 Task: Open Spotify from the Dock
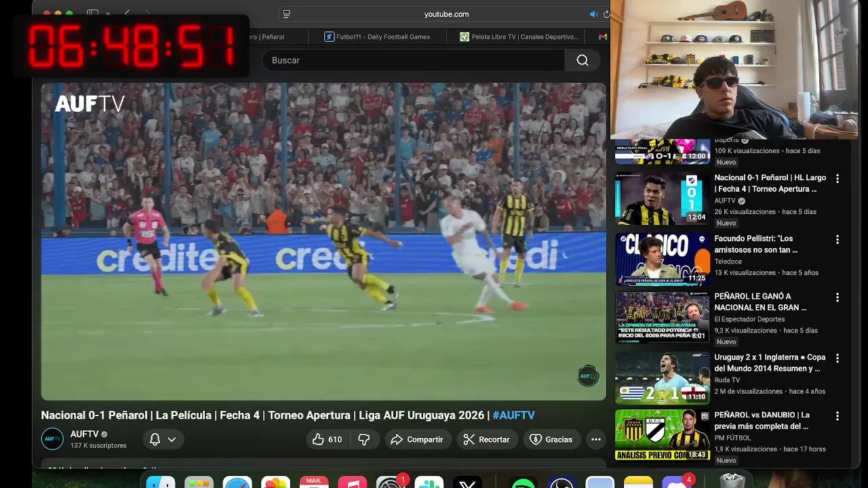[523, 484]
